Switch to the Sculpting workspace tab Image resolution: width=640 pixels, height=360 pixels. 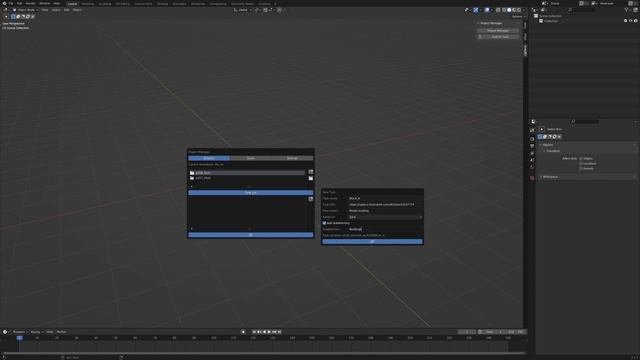tap(105, 4)
